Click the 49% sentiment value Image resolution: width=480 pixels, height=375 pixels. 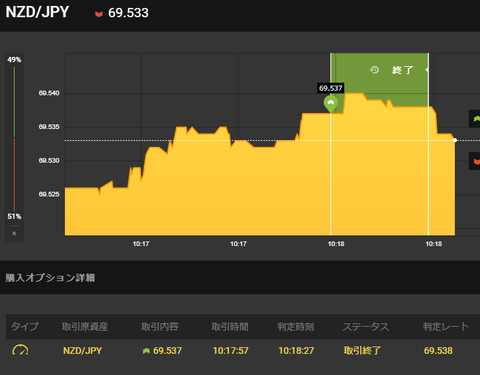pyautogui.click(x=14, y=60)
